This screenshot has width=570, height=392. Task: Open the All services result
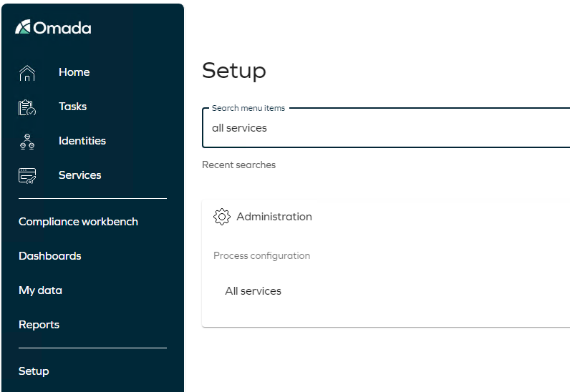[x=253, y=291]
